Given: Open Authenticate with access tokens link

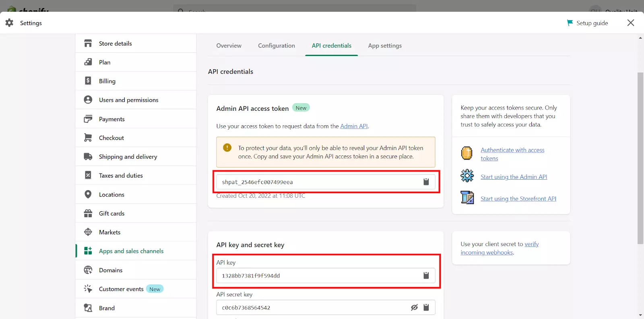Looking at the screenshot, I should tap(512, 150).
